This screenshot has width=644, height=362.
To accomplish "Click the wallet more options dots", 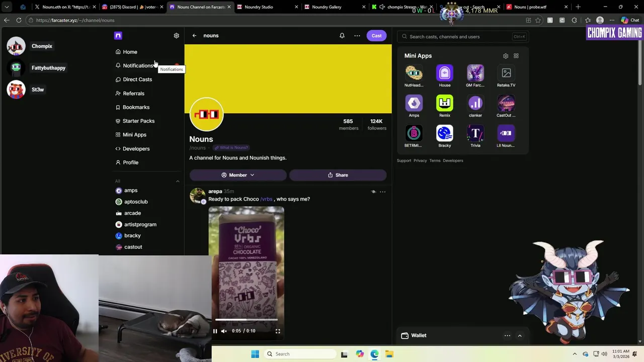I will (507, 335).
